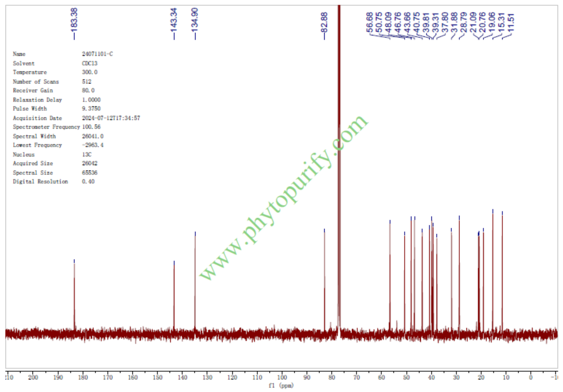Click the Digital Resolution value 0.40
This screenshot has height=392, width=563.
point(88,182)
